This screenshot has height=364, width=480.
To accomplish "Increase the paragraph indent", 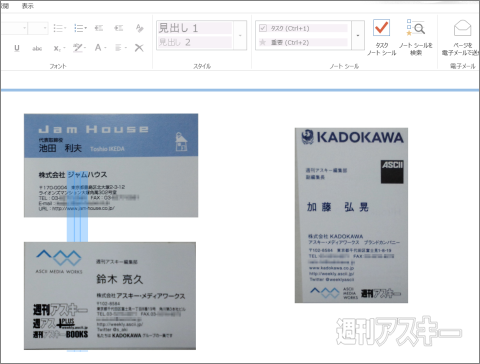I will click(119, 28).
